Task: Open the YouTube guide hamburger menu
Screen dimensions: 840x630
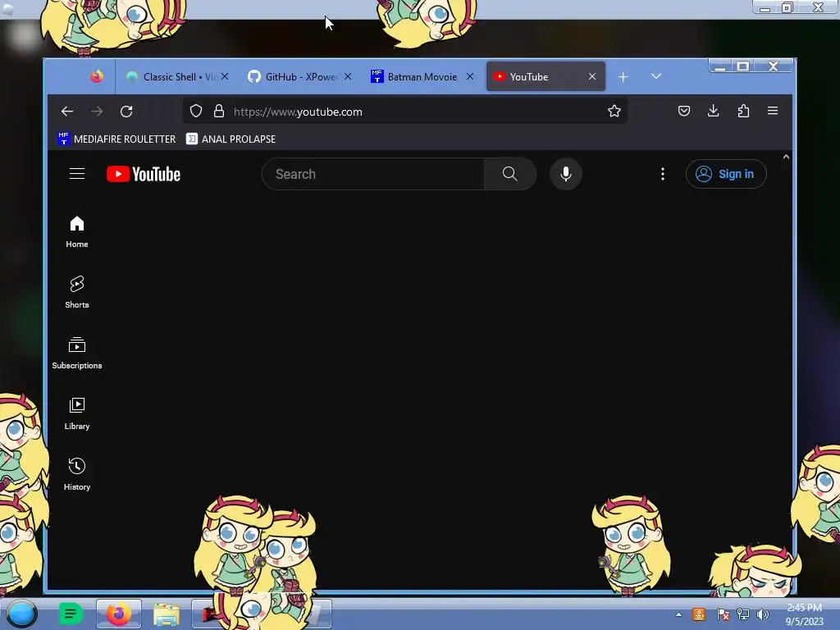Action: (77, 174)
